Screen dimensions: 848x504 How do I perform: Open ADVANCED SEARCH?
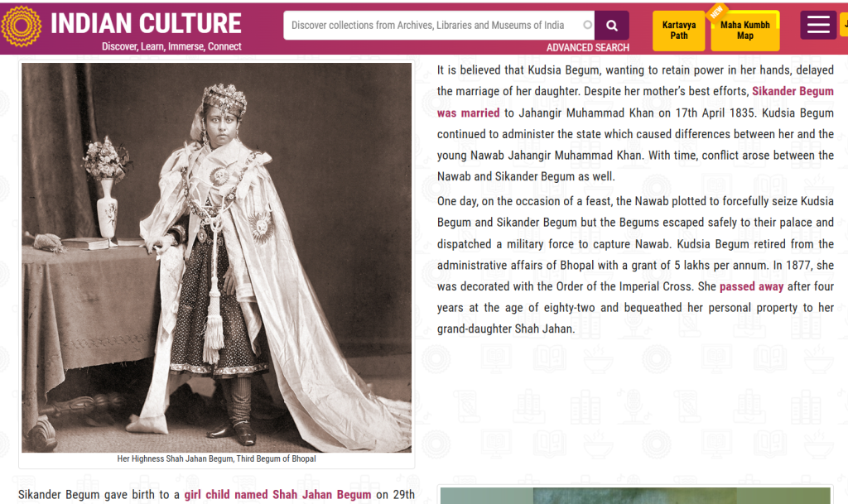587,47
